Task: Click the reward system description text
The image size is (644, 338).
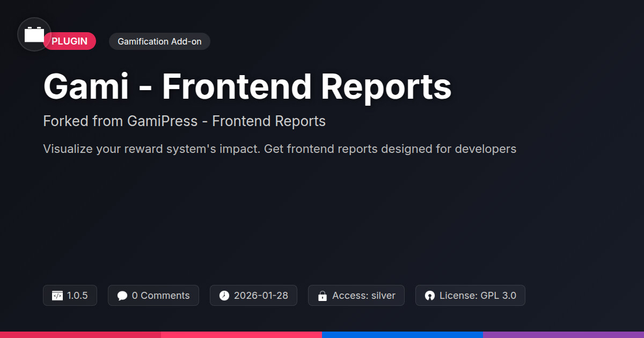Action: coord(280,149)
